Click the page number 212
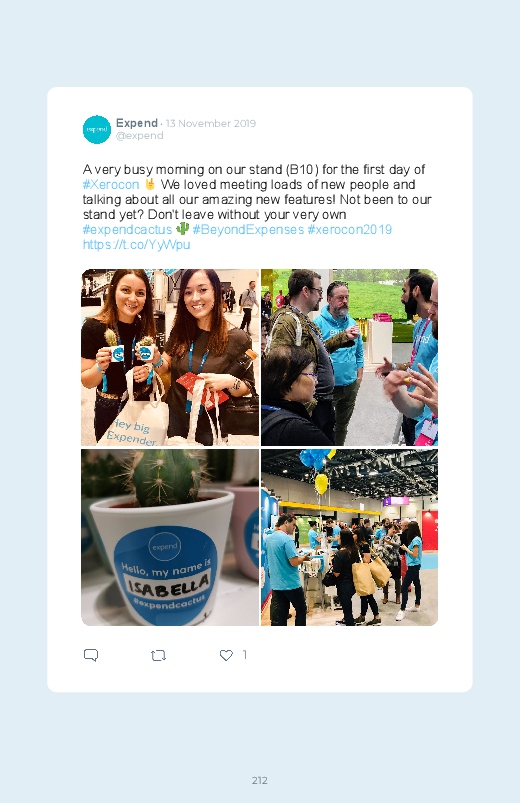Viewport: 520px width, 803px height. point(260,780)
